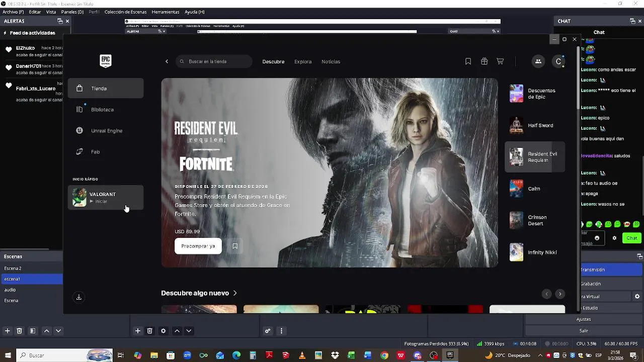The width and height of the screenshot is (644, 362).
Task: Go to next Descubre algo nuevo page
Action: 560,294
